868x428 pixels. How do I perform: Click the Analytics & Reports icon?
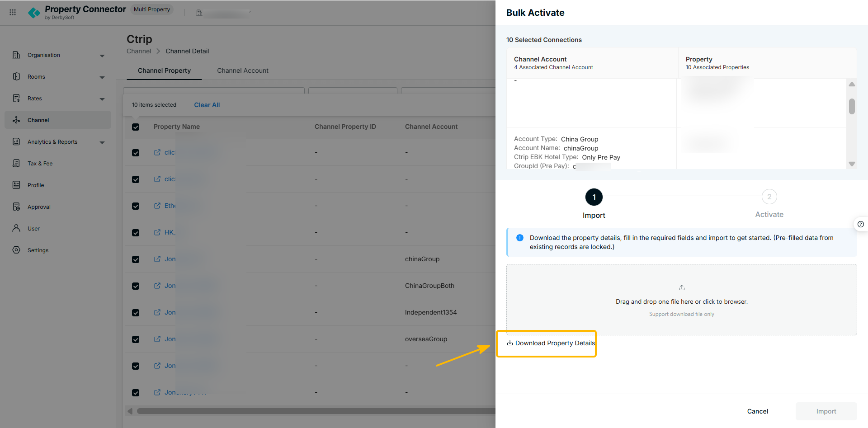16,141
